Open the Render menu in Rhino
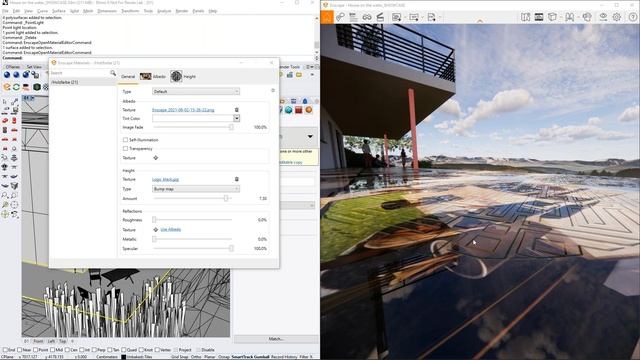Viewport: 640px width, 360px height. point(182,11)
